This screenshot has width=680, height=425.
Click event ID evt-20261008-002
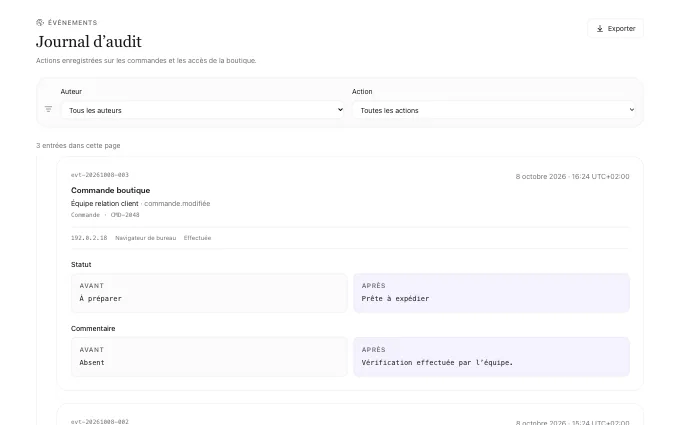pos(100,422)
